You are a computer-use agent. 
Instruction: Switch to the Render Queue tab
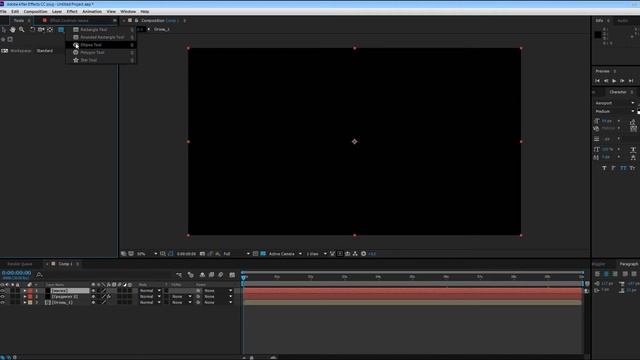20,264
